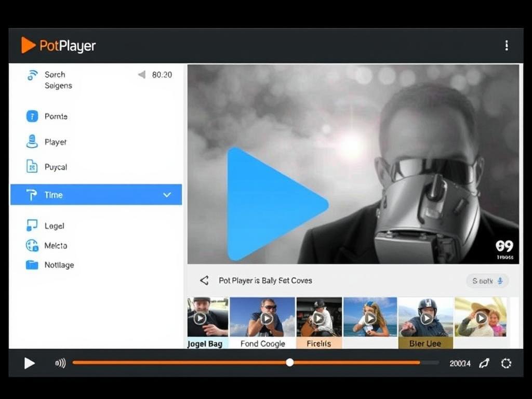Open the Fond Coogle video thumbnail
The height and width of the screenshot is (399, 532).
pyautogui.click(x=262, y=317)
